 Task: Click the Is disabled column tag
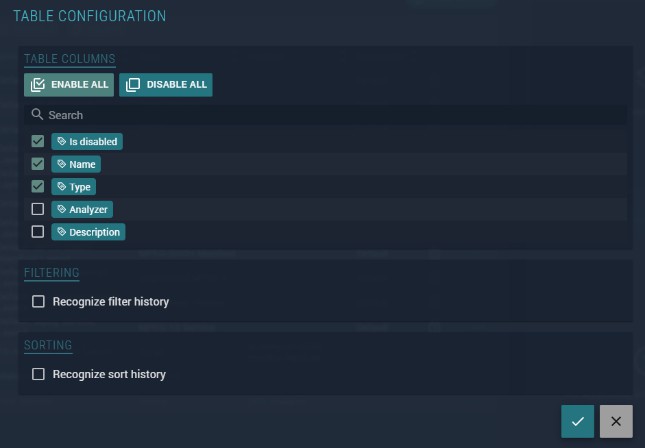(87, 142)
